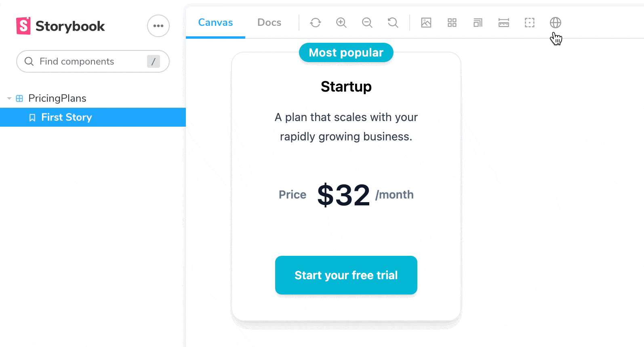Click the remount component refresh icon

pyautogui.click(x=316, y=23)
